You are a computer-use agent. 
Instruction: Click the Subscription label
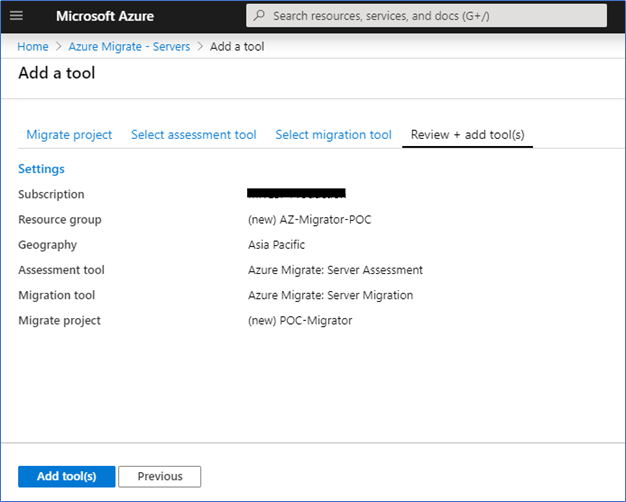(51, 194)
